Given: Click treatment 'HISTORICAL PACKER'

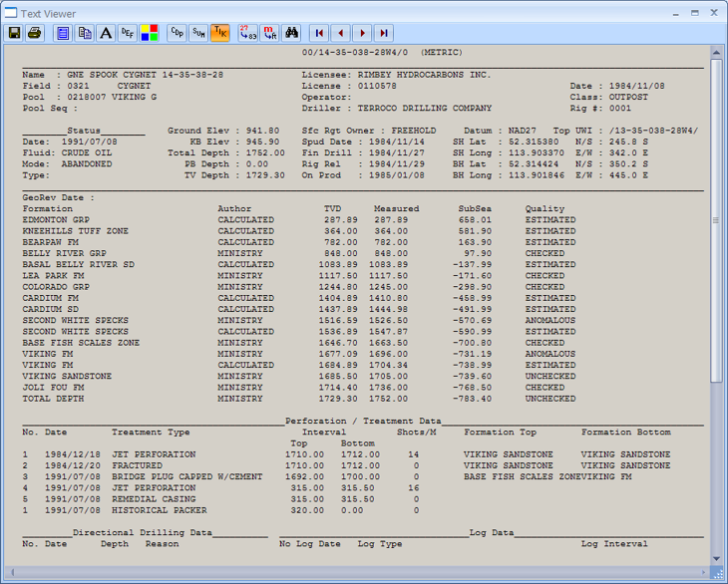Looking at the screenshot, I should point(160,510).
